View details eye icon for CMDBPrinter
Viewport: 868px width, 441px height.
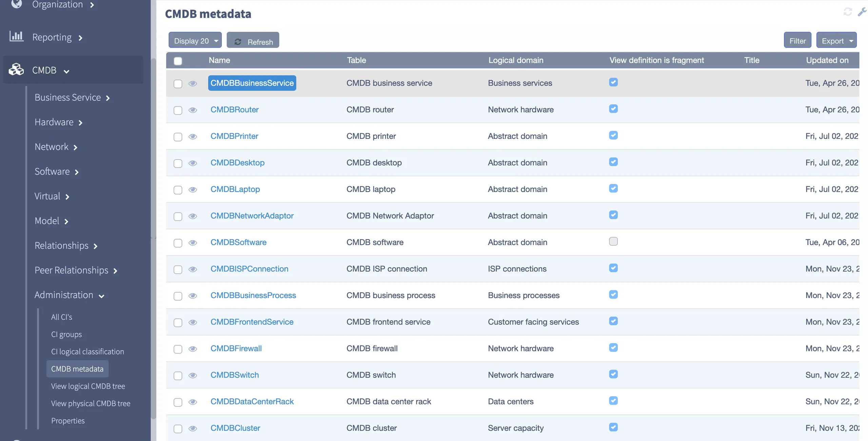tap(193, 136)
